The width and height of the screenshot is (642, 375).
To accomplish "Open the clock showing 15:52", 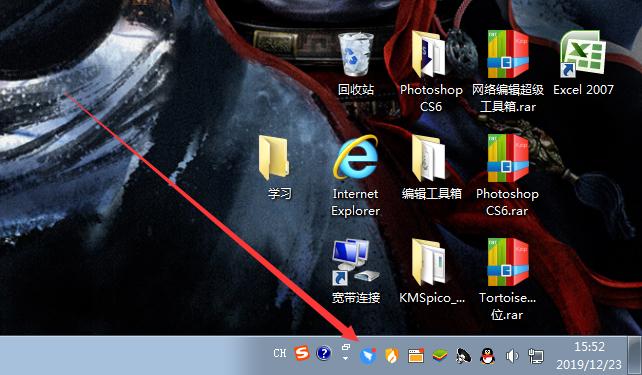I will (x=589, y=355).
